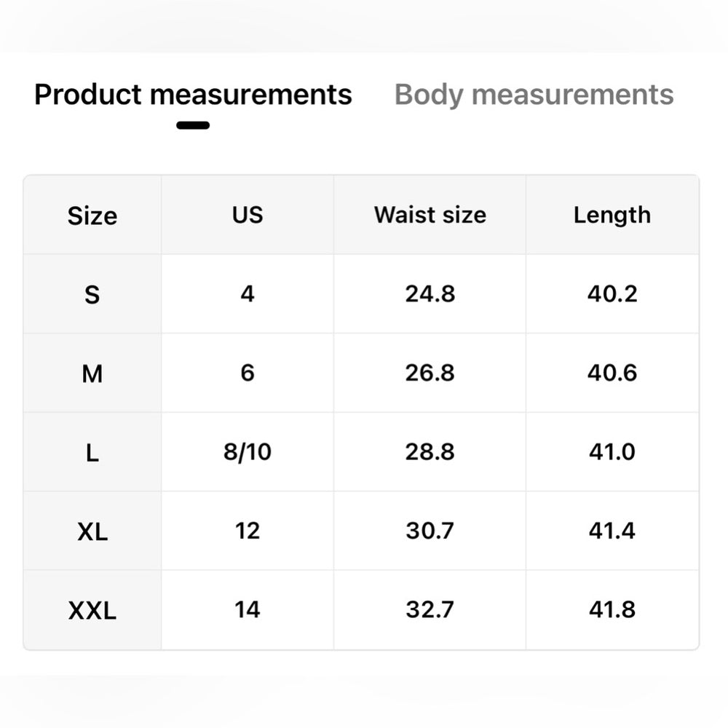The height and width of the screenshot is (728, 728).
Task: Select size M row label
Action: click(x=92, y=373)
